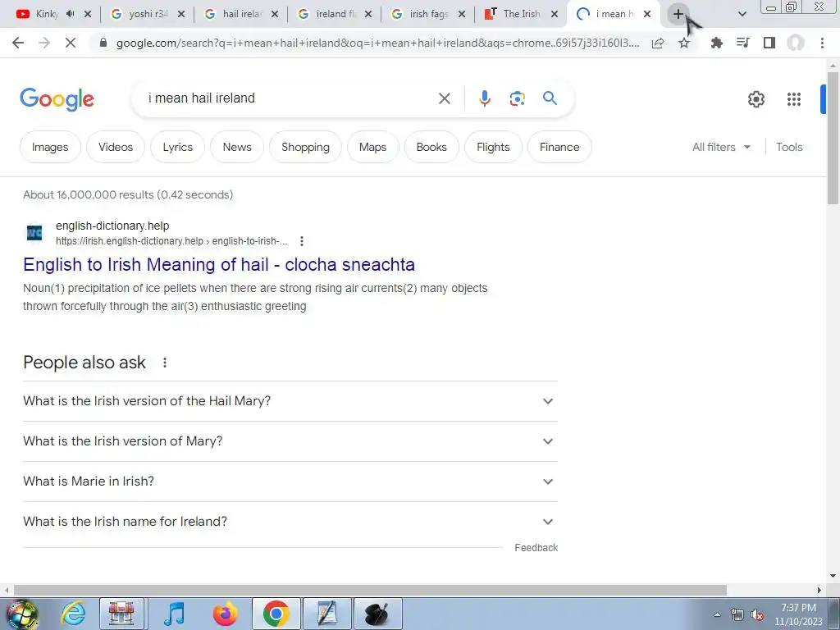Open the music note app on taskbar

click(x=174, y=614)
